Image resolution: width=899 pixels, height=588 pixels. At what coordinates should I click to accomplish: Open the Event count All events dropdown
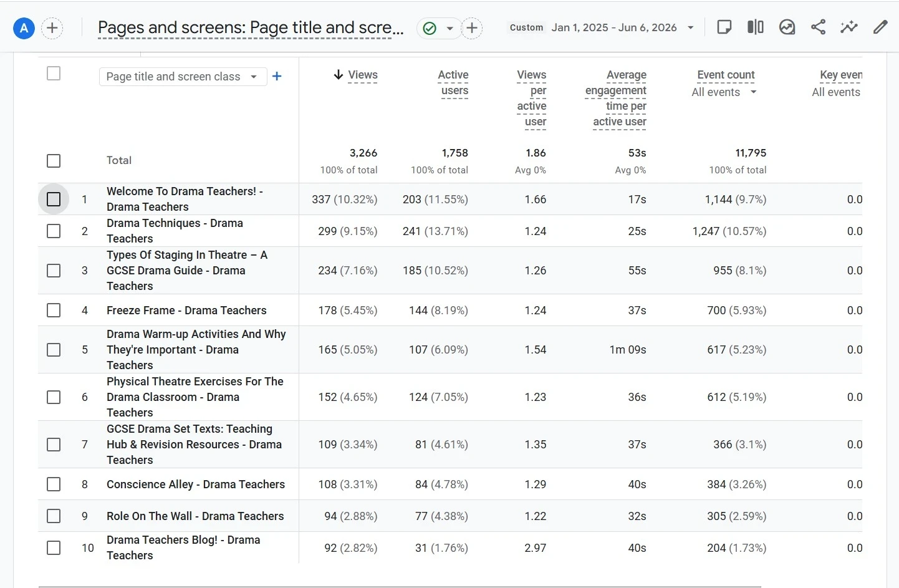pyautogui.click(x=724, y=92)
